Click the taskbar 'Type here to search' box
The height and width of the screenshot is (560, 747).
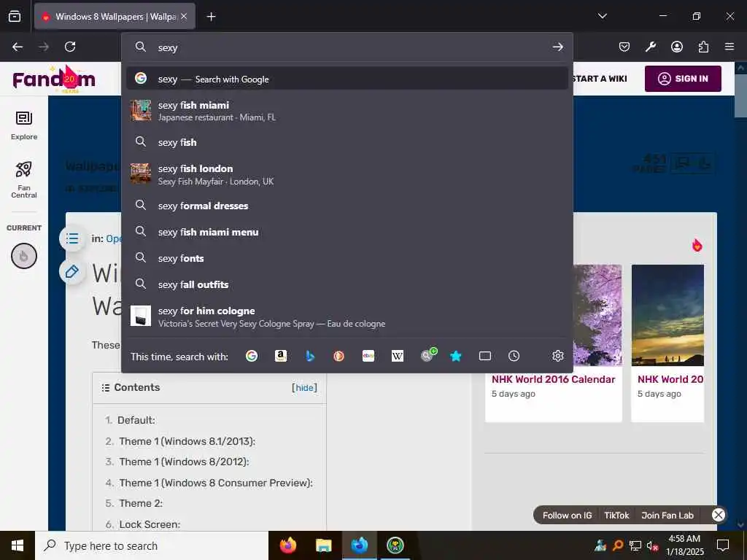[152, 545]
